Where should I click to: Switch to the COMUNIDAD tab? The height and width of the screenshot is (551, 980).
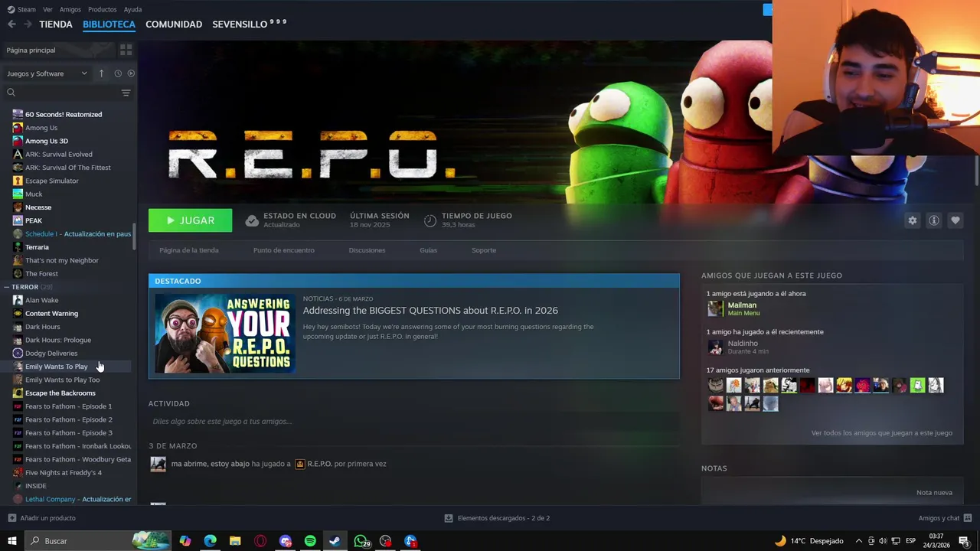pyautogui.click(x=174, y=24)
